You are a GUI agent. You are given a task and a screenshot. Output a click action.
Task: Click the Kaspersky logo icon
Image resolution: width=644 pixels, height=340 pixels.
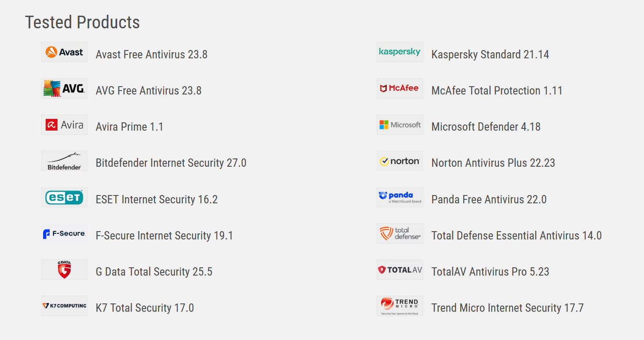click(400, 52)
